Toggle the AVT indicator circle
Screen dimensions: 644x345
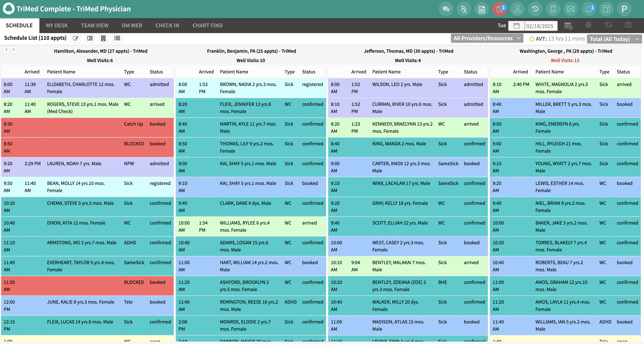(x=532, y=39)
